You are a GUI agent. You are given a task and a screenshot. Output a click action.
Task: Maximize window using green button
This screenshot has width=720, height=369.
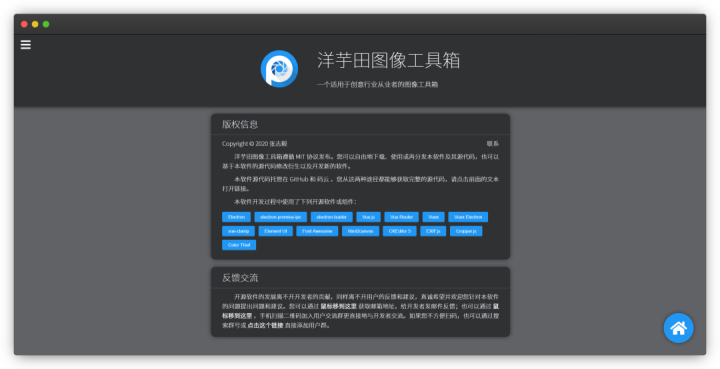[46, 24]
